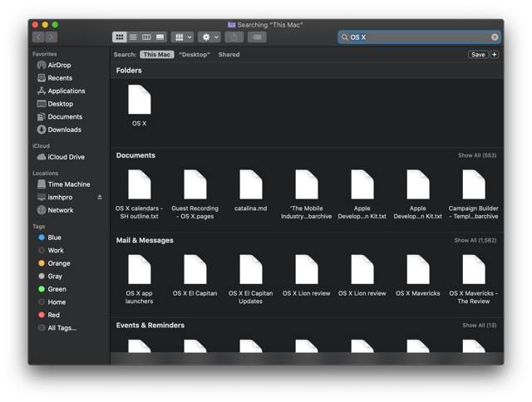The image size is (532, 402).
Task: Show All Tags in the sidebar
Action: click(x=57, y=328)
